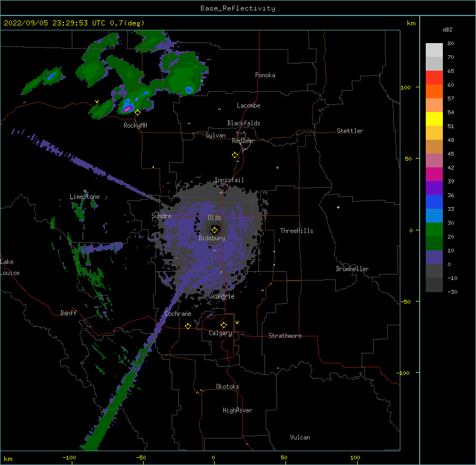
Task: Click the Strathmore label
Action: [285, 336]
